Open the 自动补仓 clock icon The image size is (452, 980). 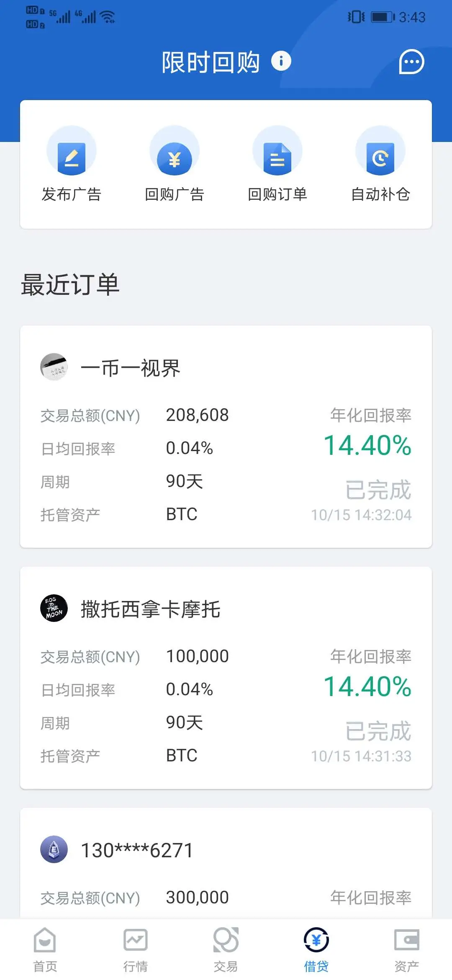[380, 158]
